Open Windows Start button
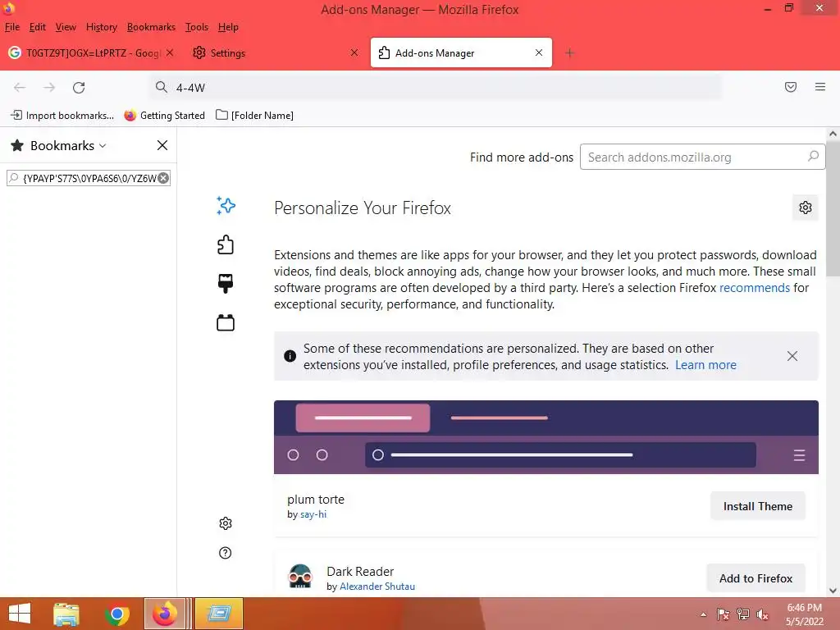 (20, 614)
